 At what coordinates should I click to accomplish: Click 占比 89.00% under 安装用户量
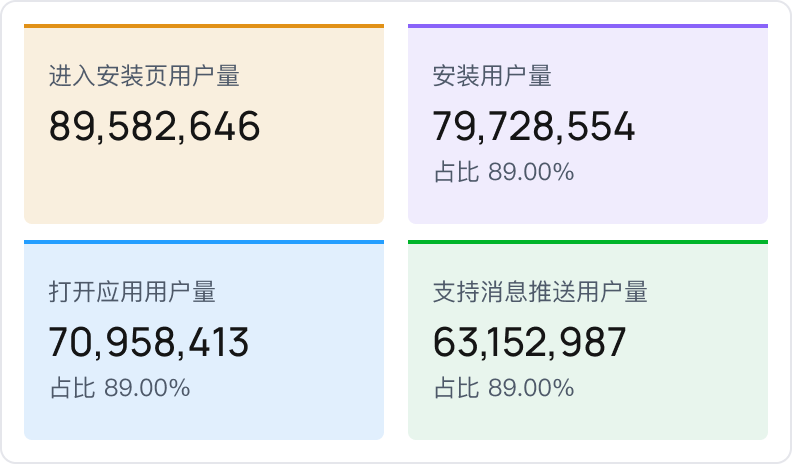coord(504,172)
